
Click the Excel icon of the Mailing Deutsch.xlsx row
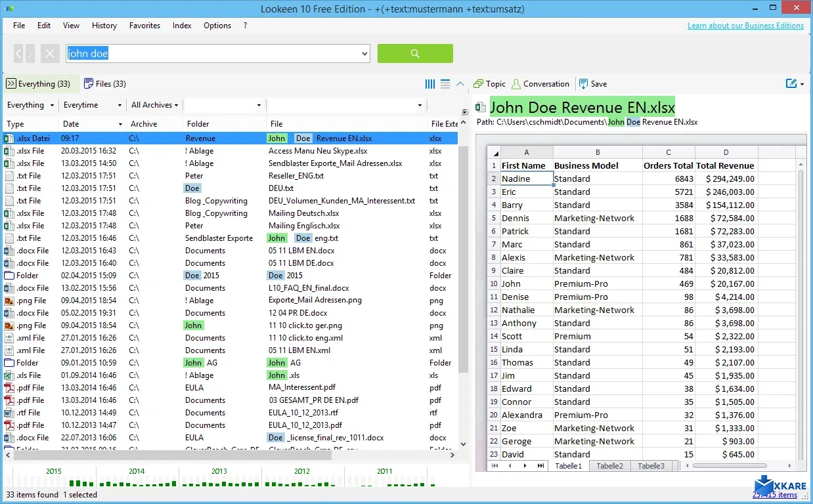pos(9,213)
